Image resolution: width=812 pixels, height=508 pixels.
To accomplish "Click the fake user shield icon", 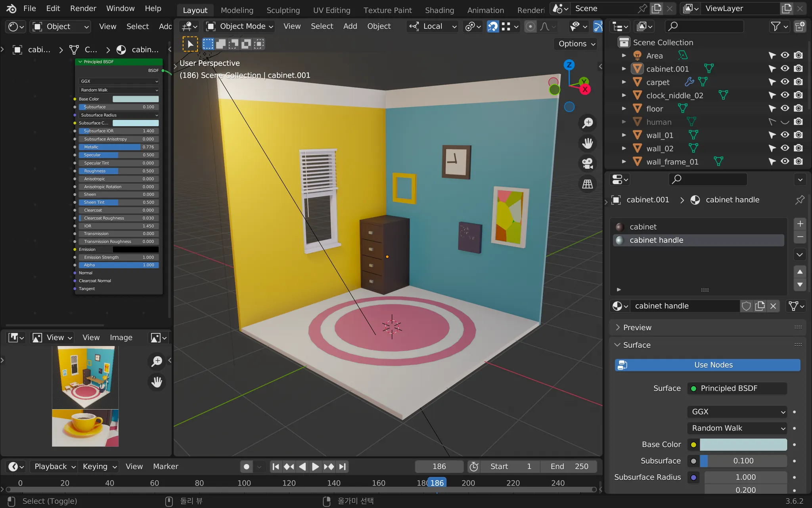I will [746, 306].
